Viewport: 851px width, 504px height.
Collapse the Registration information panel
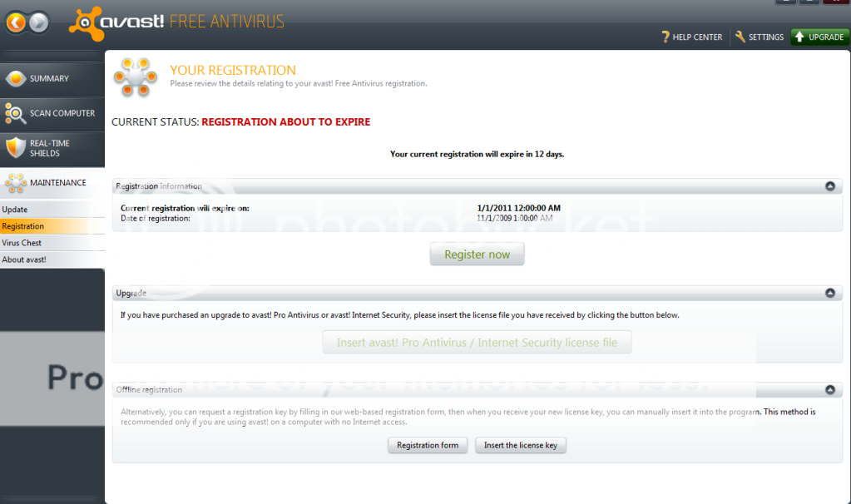[x=830, y=186]
